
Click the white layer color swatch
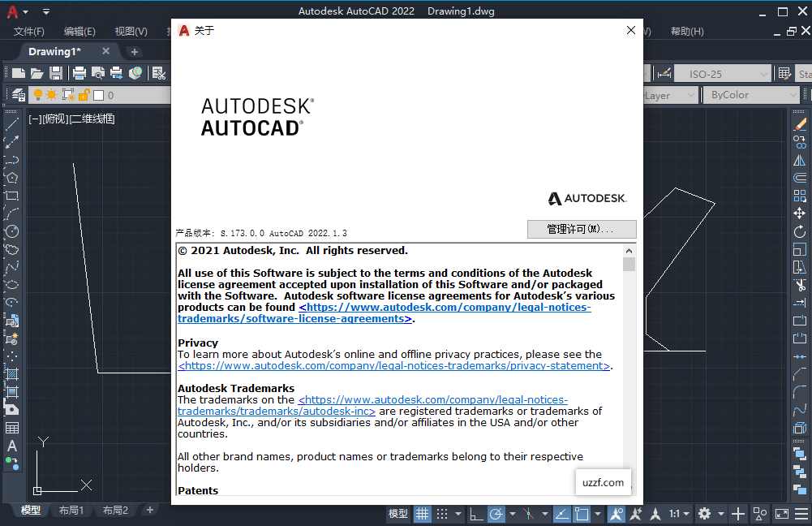98,95
